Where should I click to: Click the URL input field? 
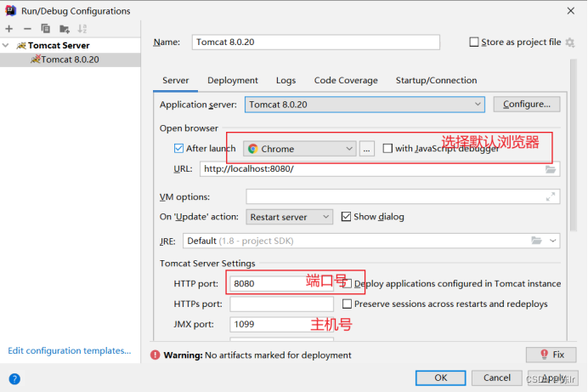[380, 169]
